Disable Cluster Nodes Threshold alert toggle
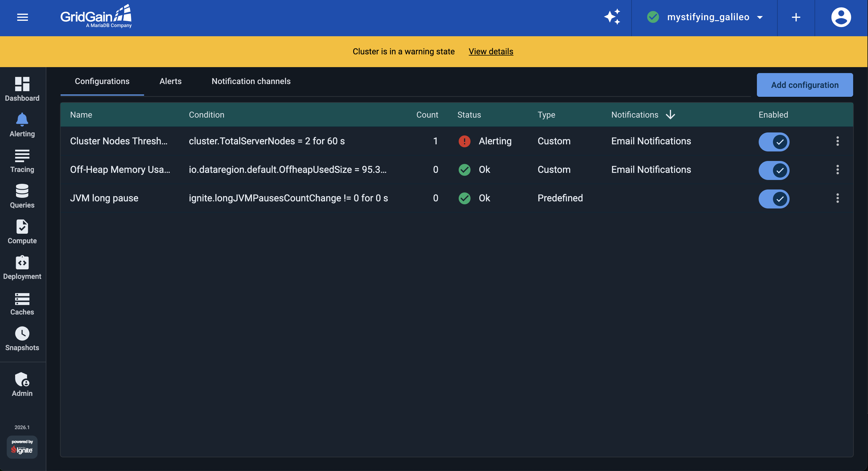Screen dimensions: 868x471 coord(774,141)
